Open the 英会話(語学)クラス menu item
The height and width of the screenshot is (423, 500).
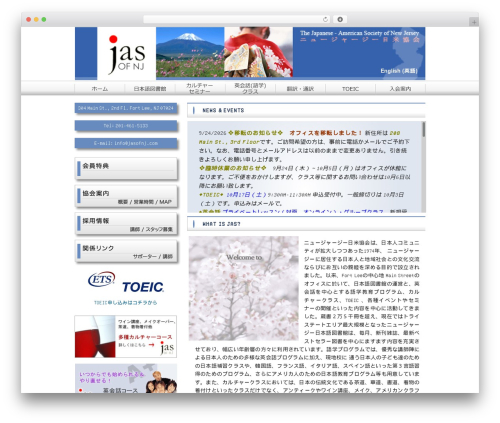click(250, 88)
